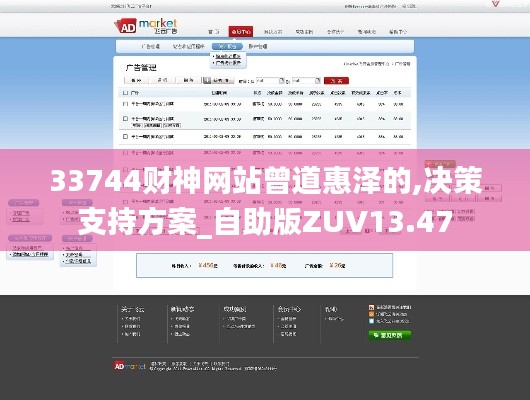530x400 pixels.
Task: Click the dark toolbar button with an icon
Action: pyautogui.click(x=218, y=80)
